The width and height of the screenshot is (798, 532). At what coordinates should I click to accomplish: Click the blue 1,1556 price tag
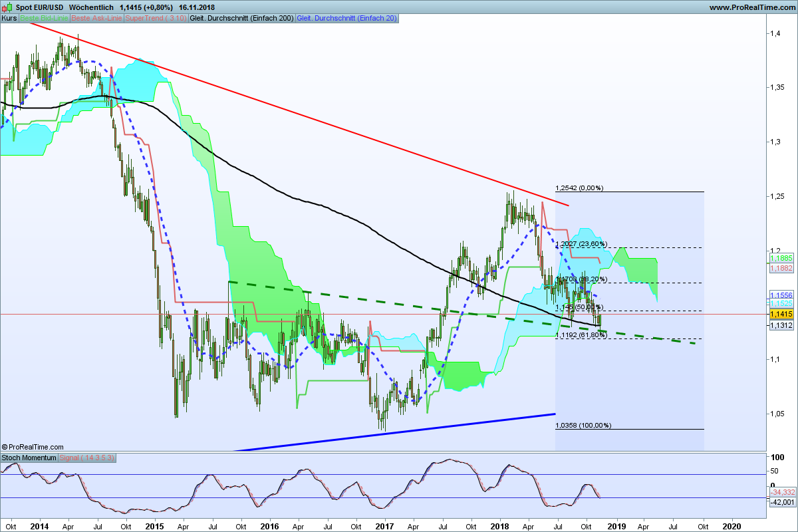tap(780, 294)
